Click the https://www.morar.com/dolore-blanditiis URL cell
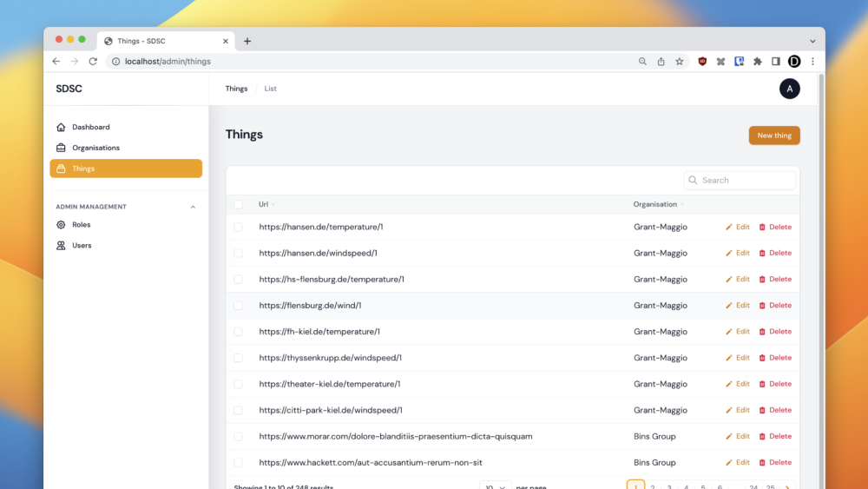The height and width of the screenshot is (489, 868). pyautogui.click(x=396, y=436)
